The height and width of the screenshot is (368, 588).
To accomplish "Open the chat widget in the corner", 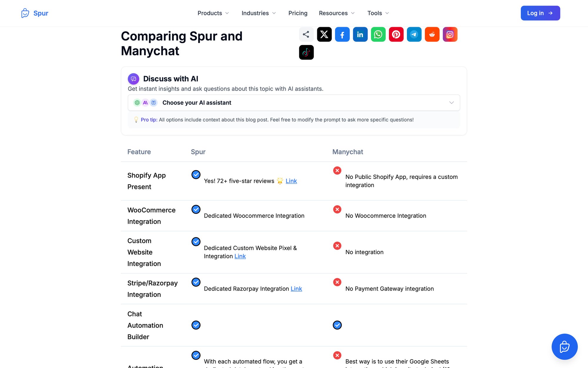I will click(x=564, y=347).
